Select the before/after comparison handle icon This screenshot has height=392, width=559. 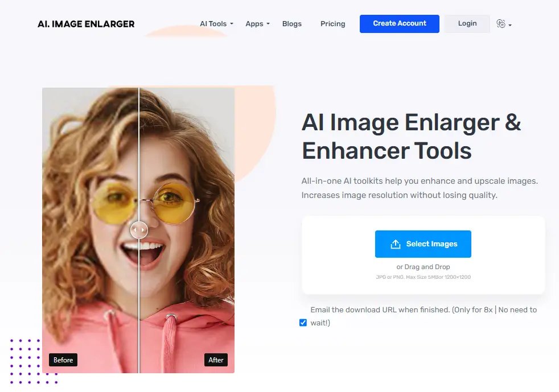[x=139, y=230]
